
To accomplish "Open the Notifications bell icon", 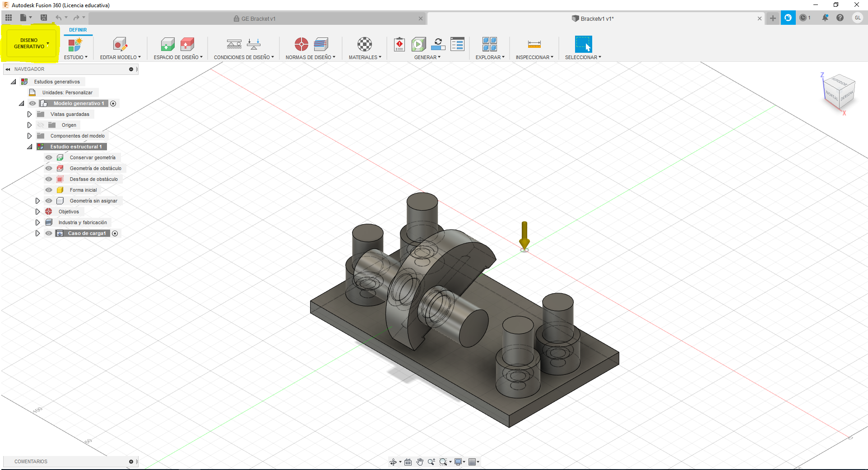I will (x=825, y=18).
